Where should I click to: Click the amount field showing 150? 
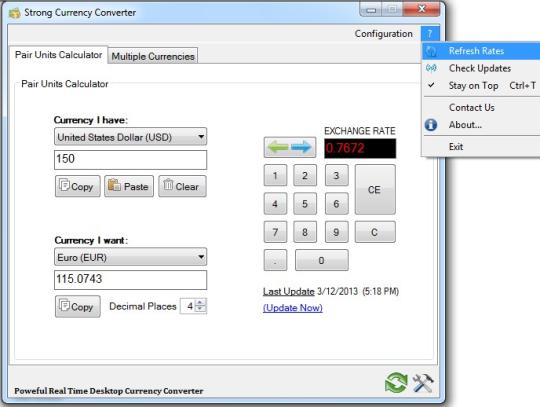point(131,159)
